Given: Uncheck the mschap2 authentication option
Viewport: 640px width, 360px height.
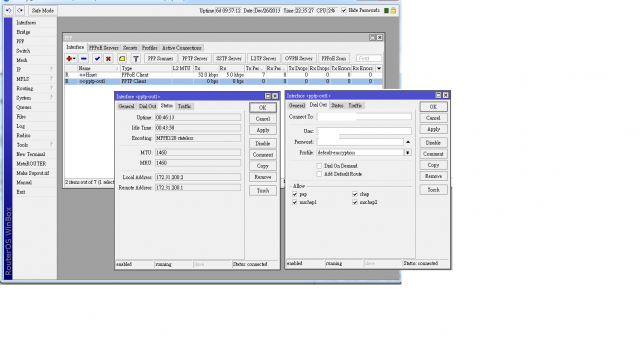Looking at the screenshot, I should coord(355,202).
